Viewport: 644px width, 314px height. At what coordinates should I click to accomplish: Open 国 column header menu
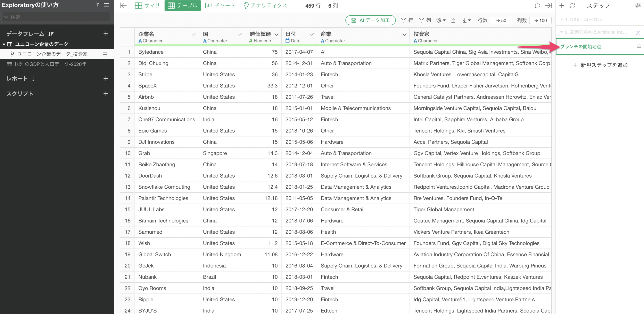(x=240, y=34)
